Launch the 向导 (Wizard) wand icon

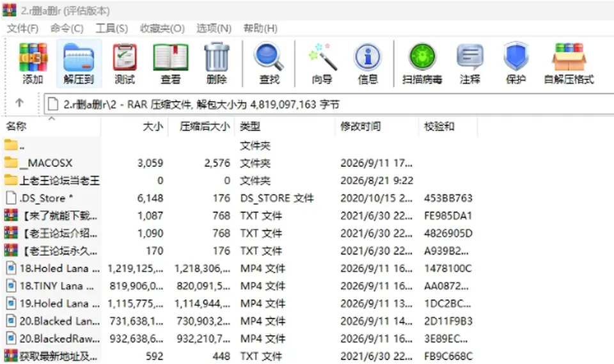click(322, 58)
